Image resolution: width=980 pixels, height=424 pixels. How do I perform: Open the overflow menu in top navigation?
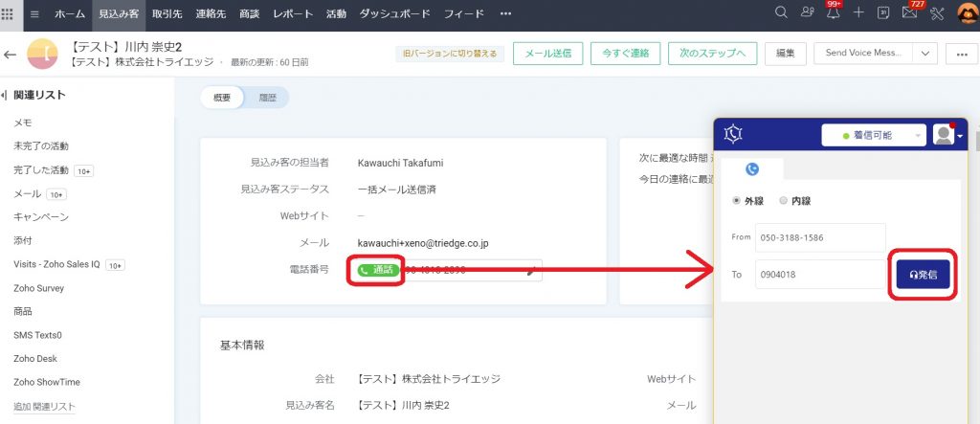coord(505,13)
